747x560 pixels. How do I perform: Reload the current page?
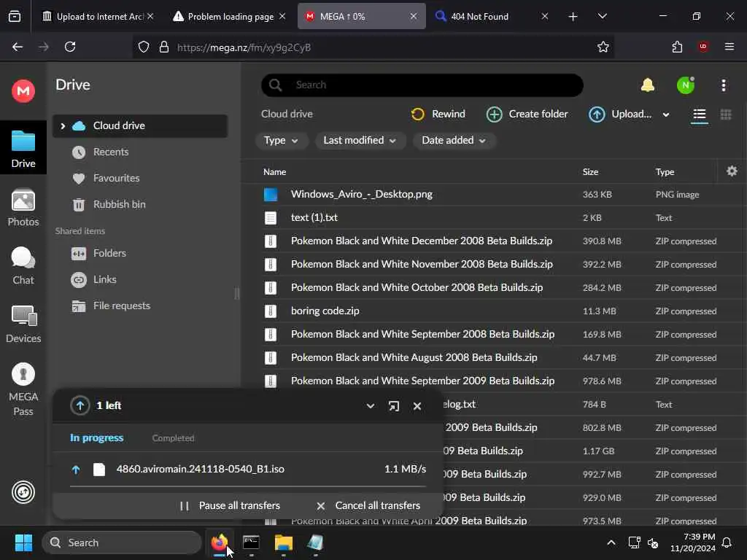pos(70,47)
